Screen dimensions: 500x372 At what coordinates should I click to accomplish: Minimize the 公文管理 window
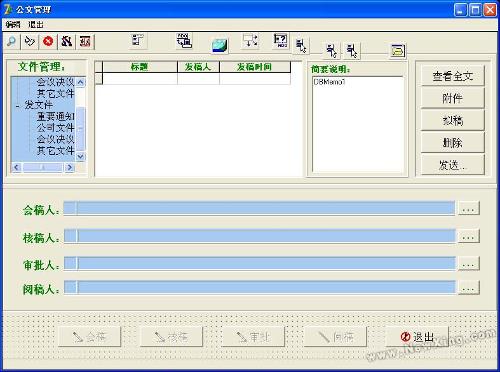(x=460, y=10)
